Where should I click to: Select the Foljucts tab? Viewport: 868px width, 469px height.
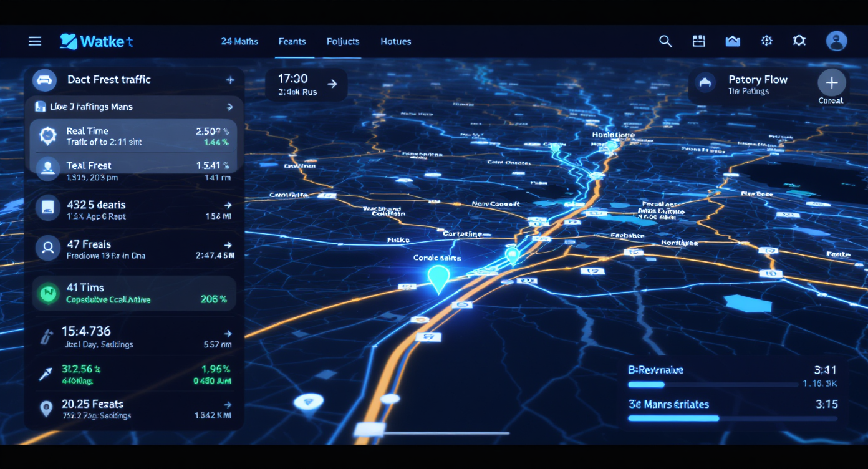coord(343,42)
